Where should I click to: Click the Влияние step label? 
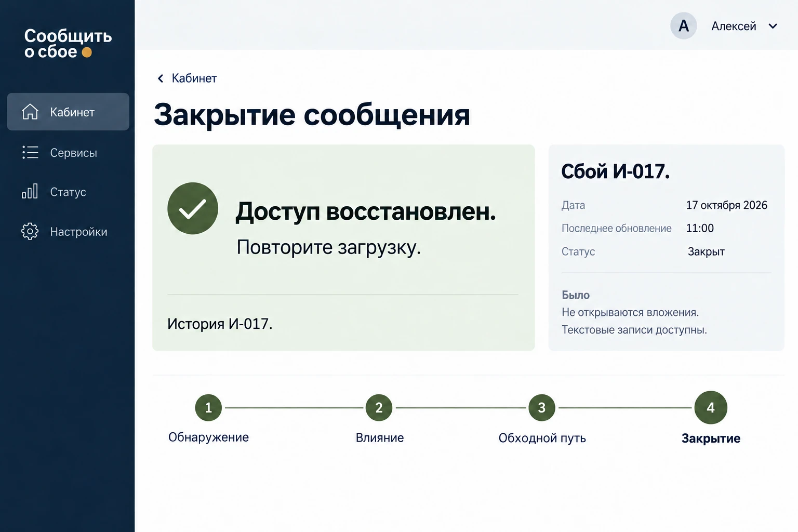380,438
